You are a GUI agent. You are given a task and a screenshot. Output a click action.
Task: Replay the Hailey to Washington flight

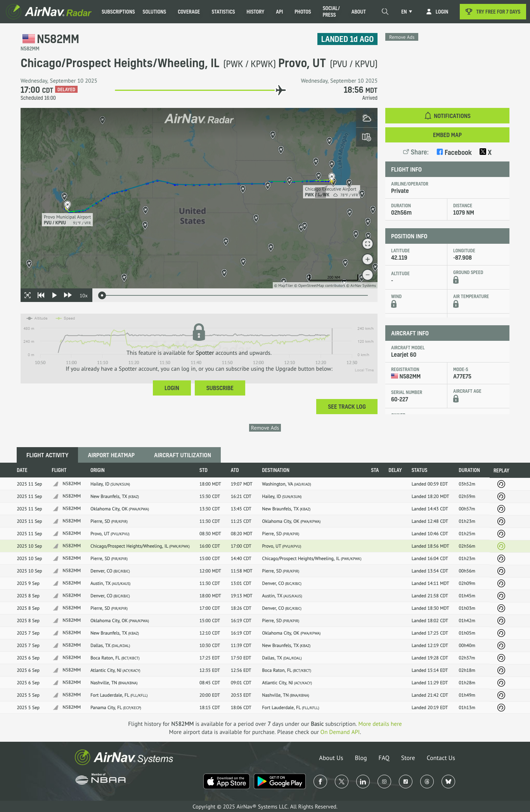(x=501, y=484)
